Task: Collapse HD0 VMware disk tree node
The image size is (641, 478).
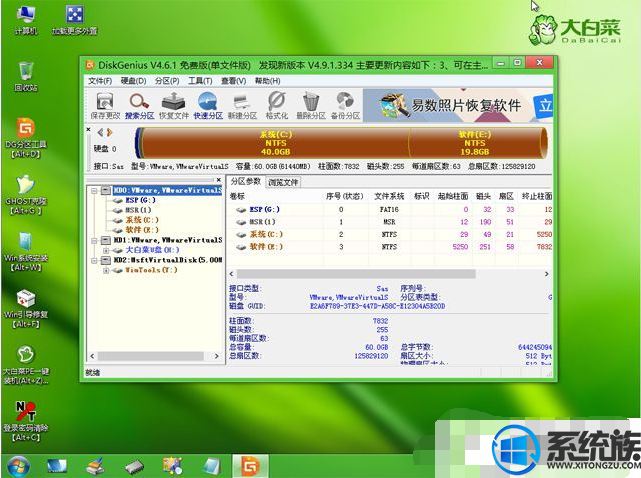Action: pos(94,191)
